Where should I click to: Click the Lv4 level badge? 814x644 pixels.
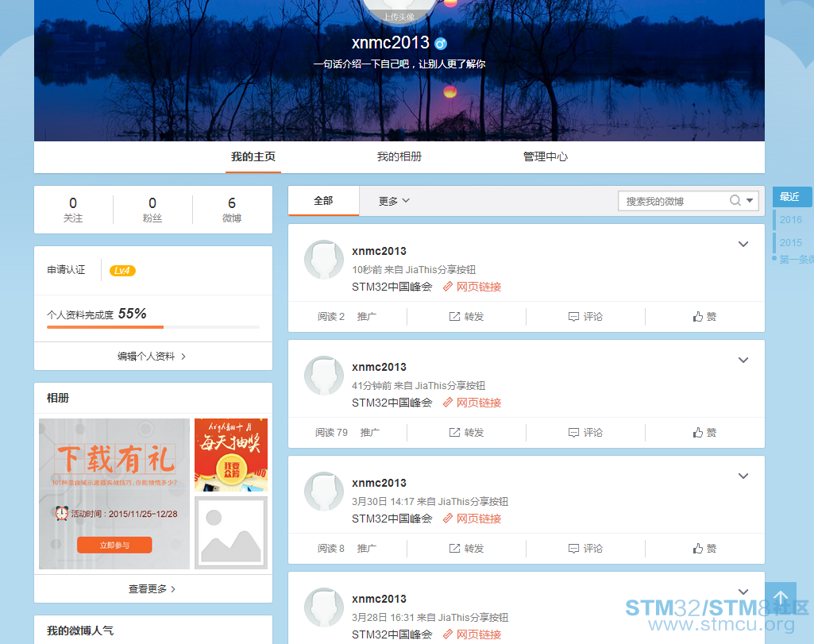[122, 270]
